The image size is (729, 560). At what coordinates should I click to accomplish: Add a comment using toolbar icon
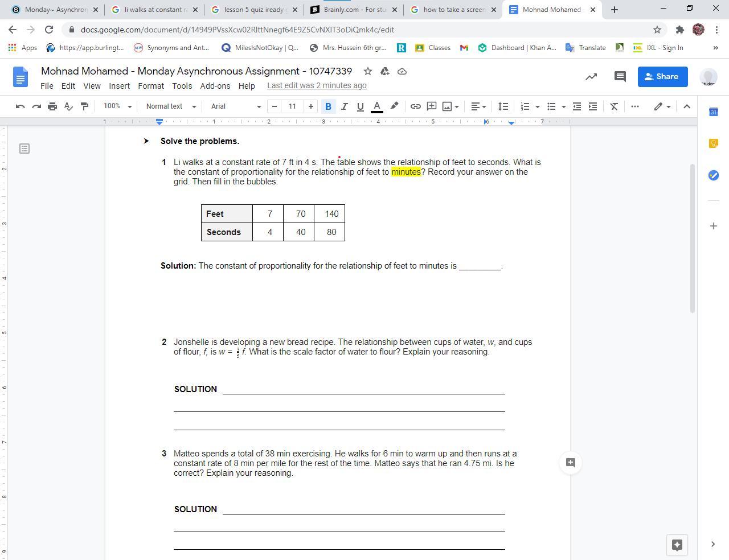click(432, 106)
